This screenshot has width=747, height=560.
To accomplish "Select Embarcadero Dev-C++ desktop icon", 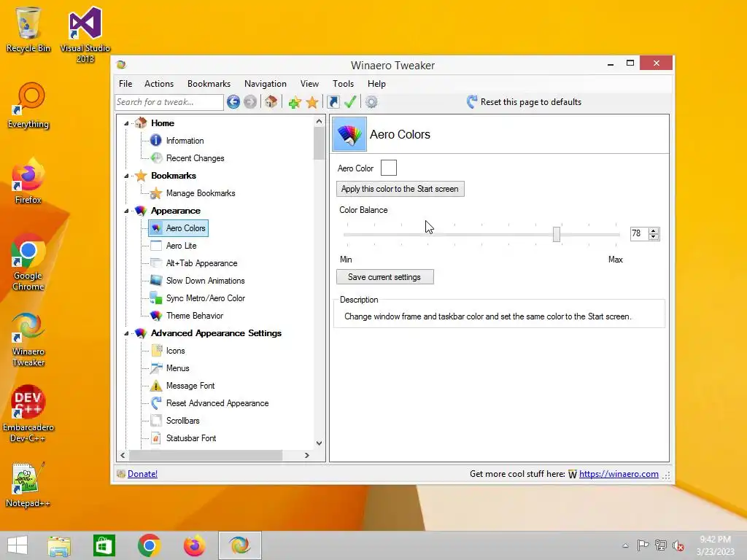I will [x=28, y=413].
